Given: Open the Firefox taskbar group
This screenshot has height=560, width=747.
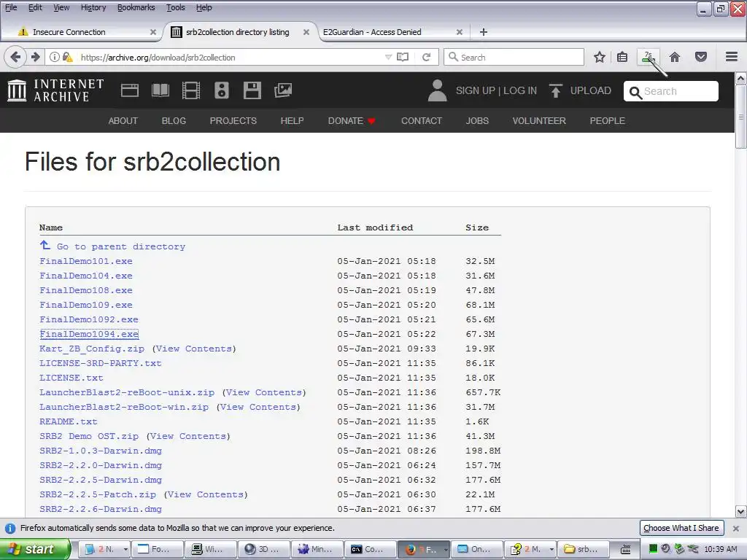Looking at the screenshot, I should (x=423, y=550).
